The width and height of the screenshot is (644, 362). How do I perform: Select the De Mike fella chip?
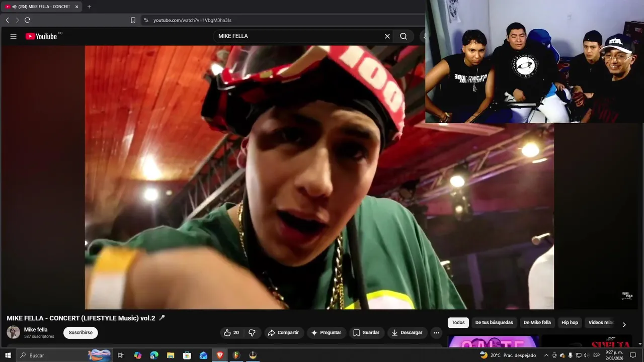(x=537, y=323)
